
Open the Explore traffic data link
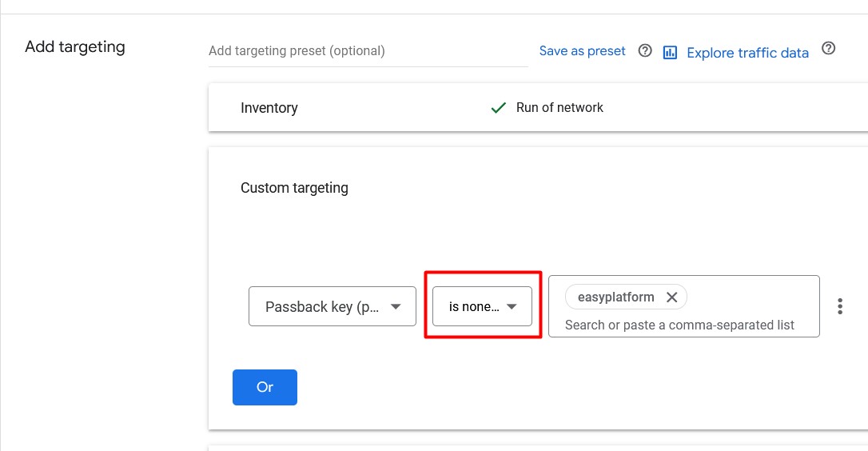point(747,53)
